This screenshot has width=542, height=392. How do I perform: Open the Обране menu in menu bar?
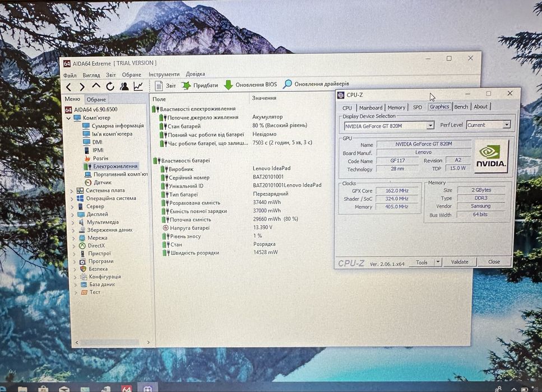click(131, 74)
